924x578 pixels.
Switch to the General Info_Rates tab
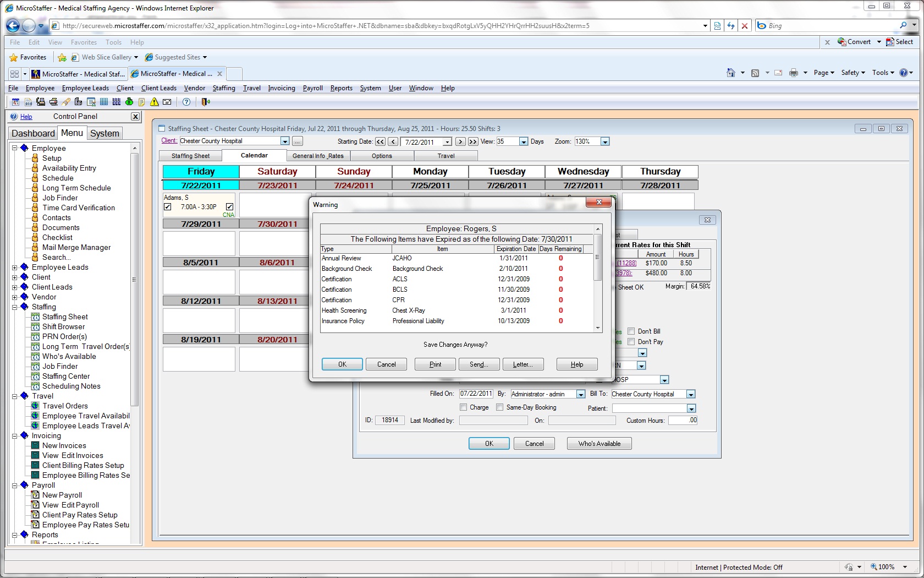(318, 156)
